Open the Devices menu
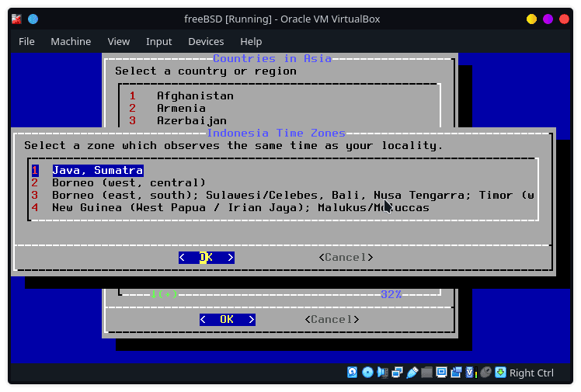Screen dimensions: 581x392 206,41
